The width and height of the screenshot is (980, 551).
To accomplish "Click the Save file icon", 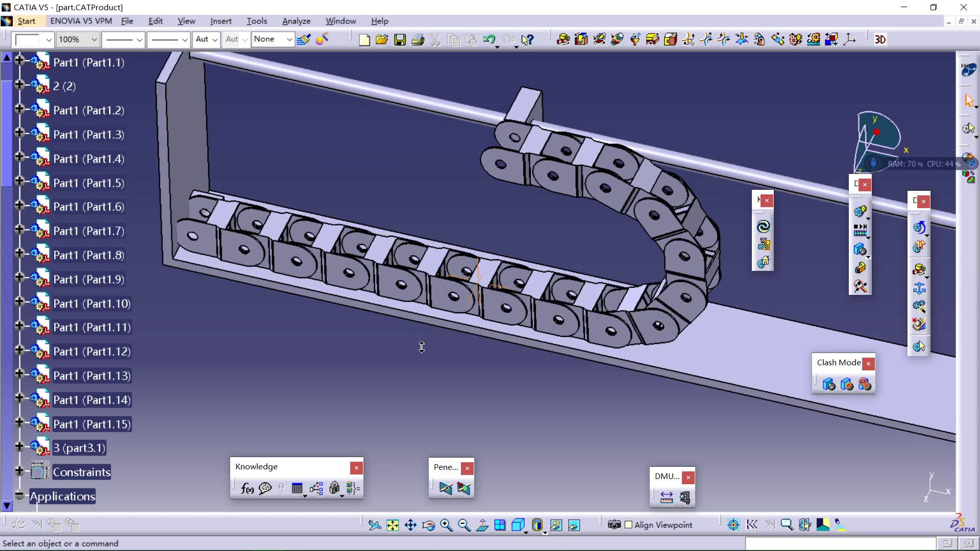I will pos(400,40).
